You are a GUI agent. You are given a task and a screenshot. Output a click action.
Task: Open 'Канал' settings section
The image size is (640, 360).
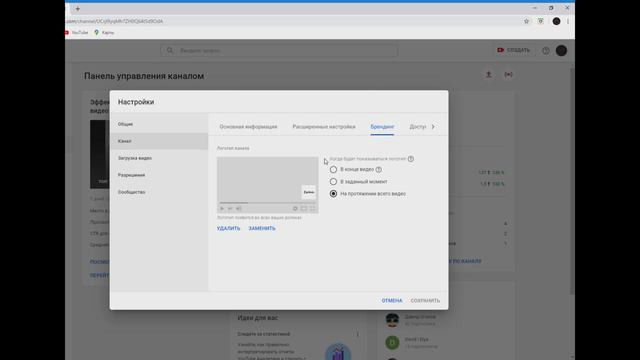159,141
